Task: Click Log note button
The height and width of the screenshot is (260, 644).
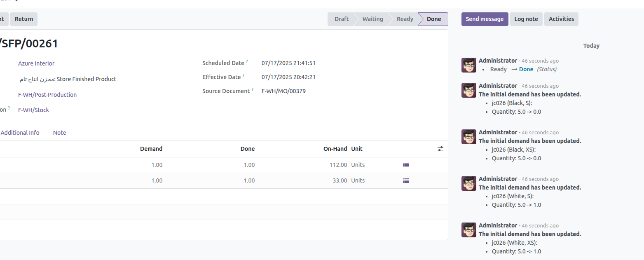Action: pyautogui.click(x=526, y=19)
